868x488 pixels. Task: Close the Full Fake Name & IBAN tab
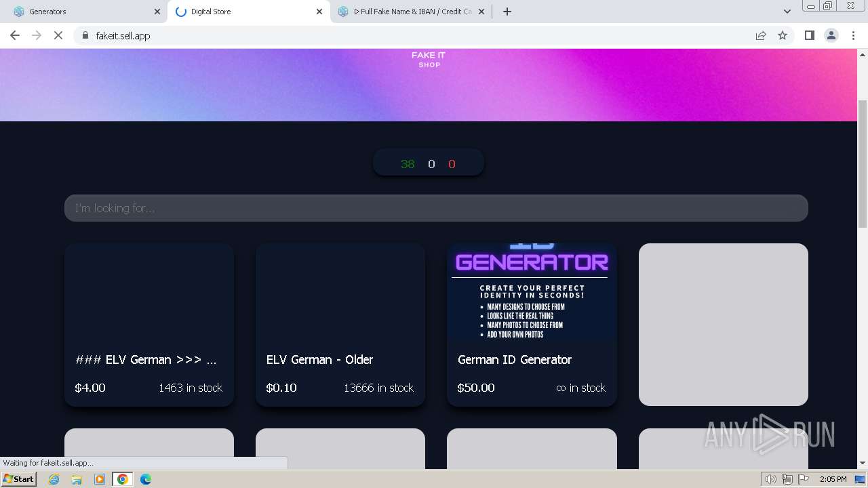[x=481, y=12]
